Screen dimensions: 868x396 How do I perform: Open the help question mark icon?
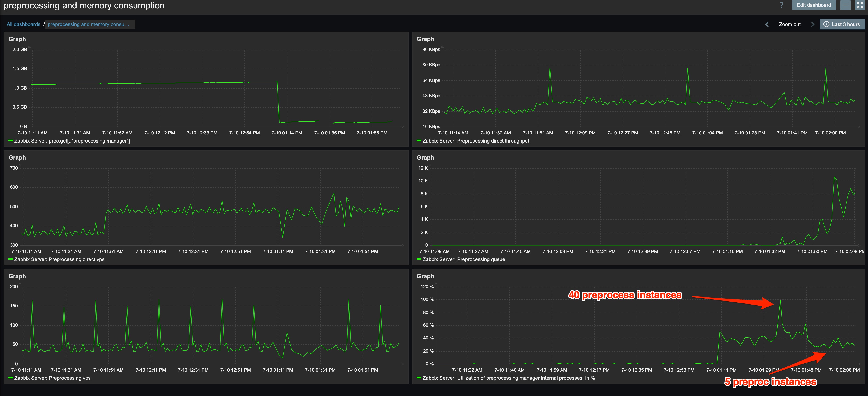[x=781, y=5]
